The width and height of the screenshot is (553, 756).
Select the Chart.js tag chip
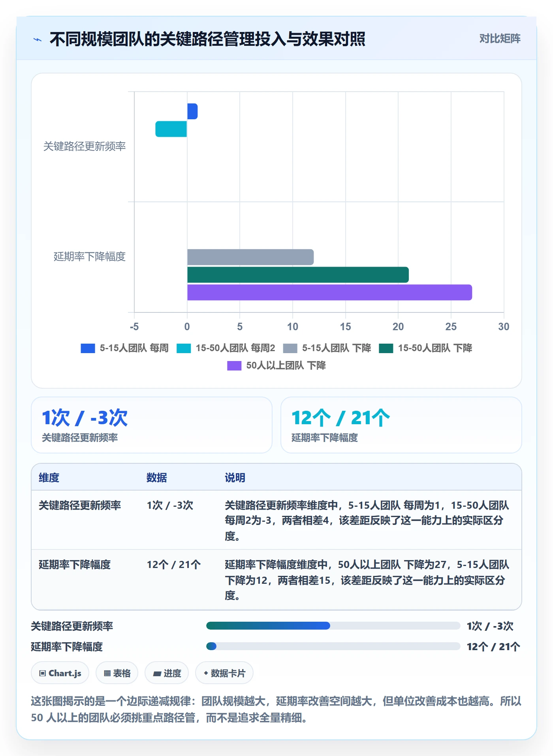coord(60,673)
